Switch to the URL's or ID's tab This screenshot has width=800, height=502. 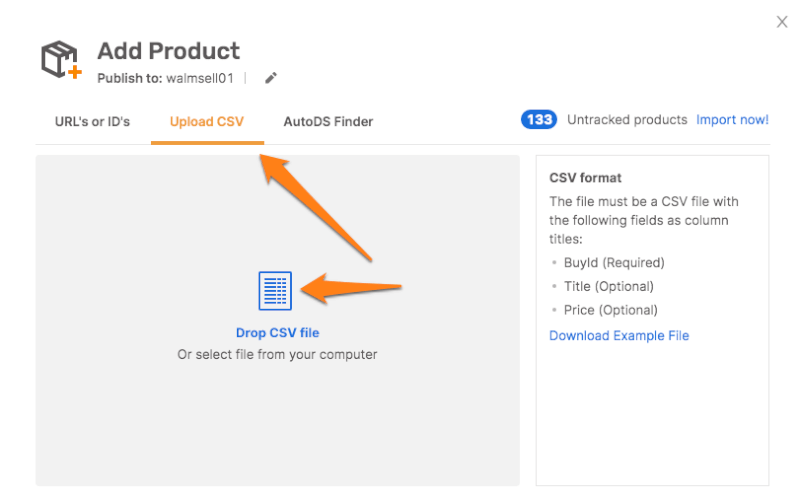tap(92, 121)
